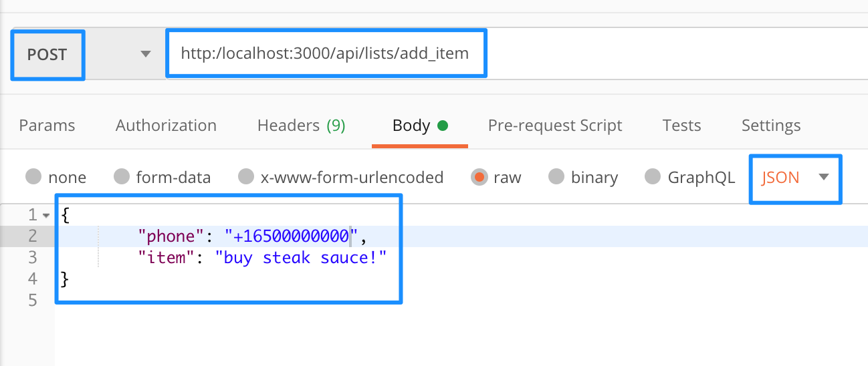Open the Pre-request Script tab

(555, 126)
